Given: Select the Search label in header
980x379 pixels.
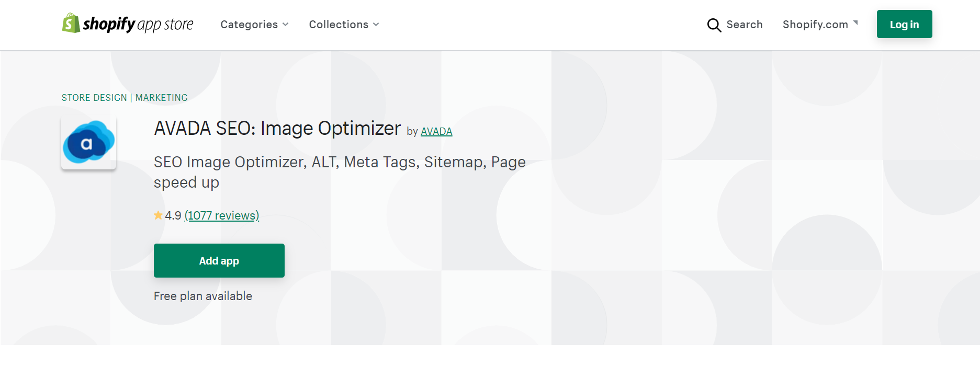Looking at the screenshot, I should point(745,25).
